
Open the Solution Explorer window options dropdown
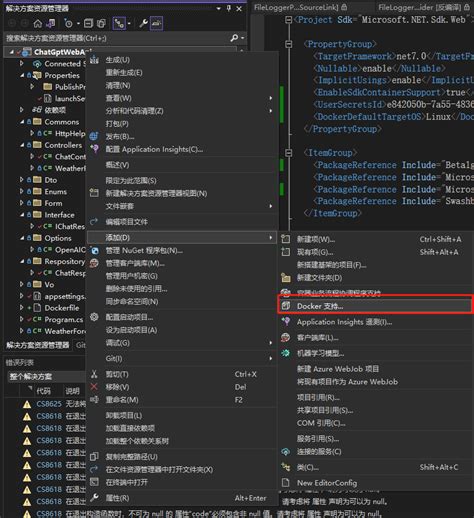219,9
